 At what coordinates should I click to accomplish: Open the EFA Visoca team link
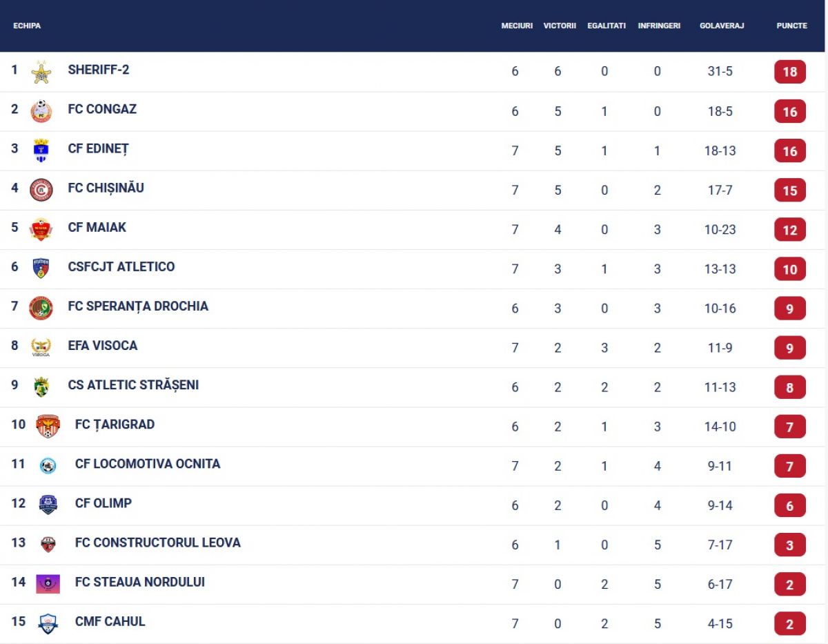tap(103, 345)
